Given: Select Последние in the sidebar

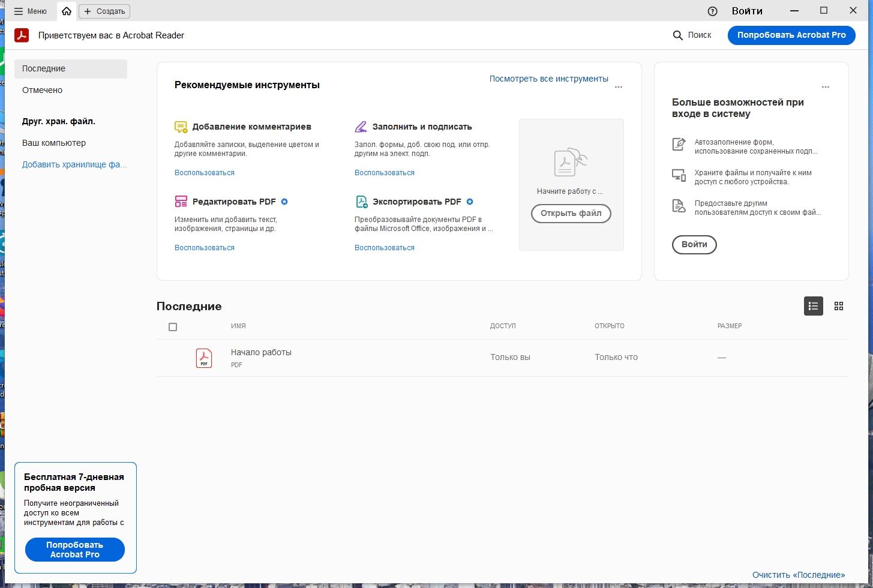Looking at the screenshot, I should coord(71,68).
